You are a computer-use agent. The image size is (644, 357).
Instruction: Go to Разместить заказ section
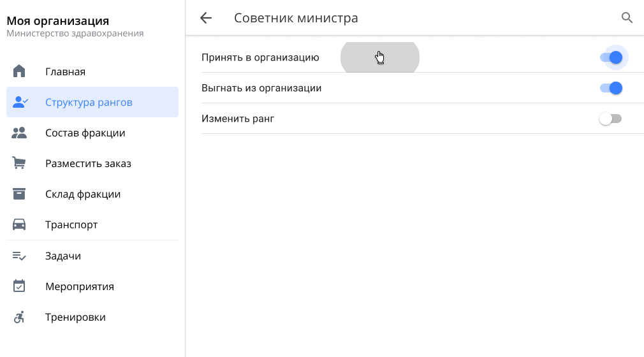pos(88,163)
